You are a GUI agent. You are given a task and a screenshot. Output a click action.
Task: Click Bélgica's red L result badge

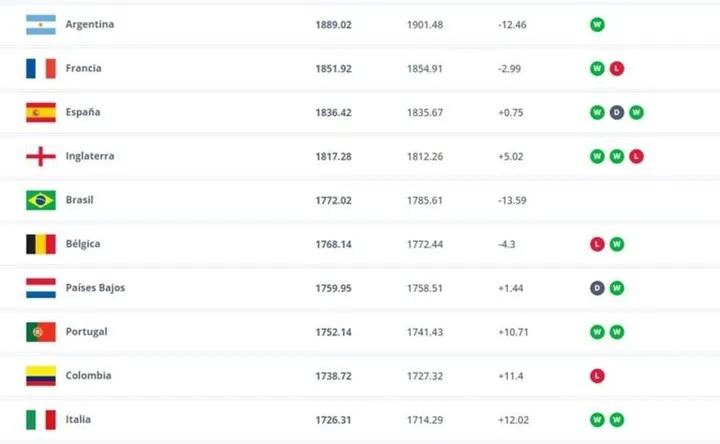(597, 244)
